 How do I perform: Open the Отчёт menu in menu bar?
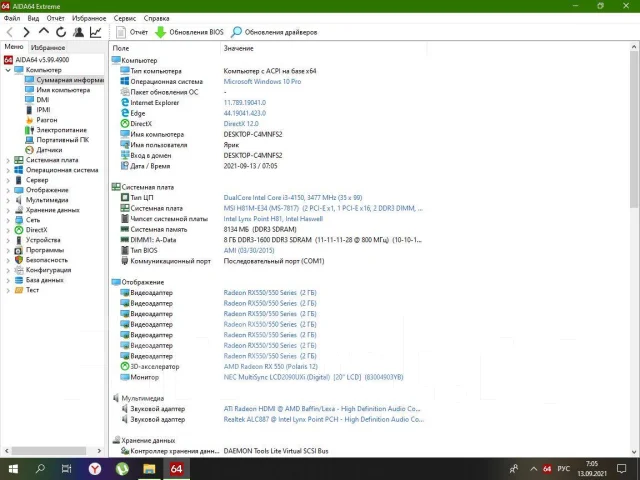(x=56, y=18)
